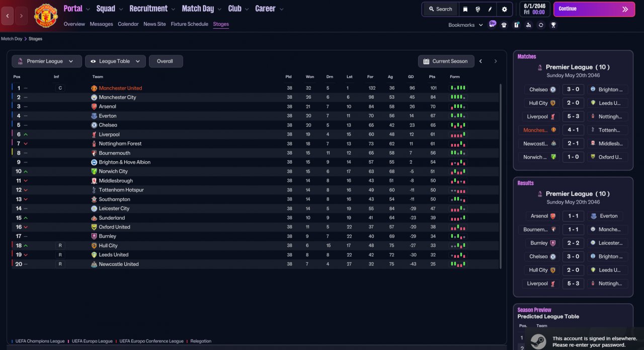Click the Current Season button
644x350 pixels.
(446, 61)
